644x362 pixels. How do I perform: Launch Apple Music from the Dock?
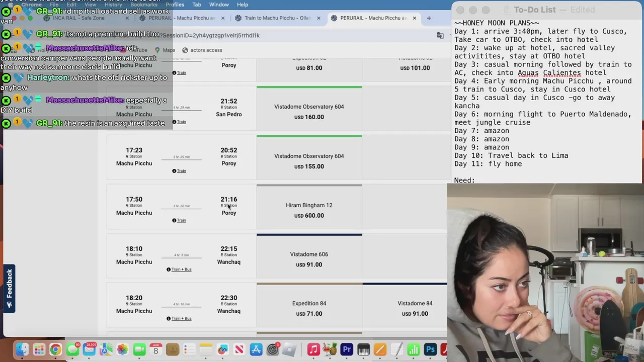click(313, 349)
